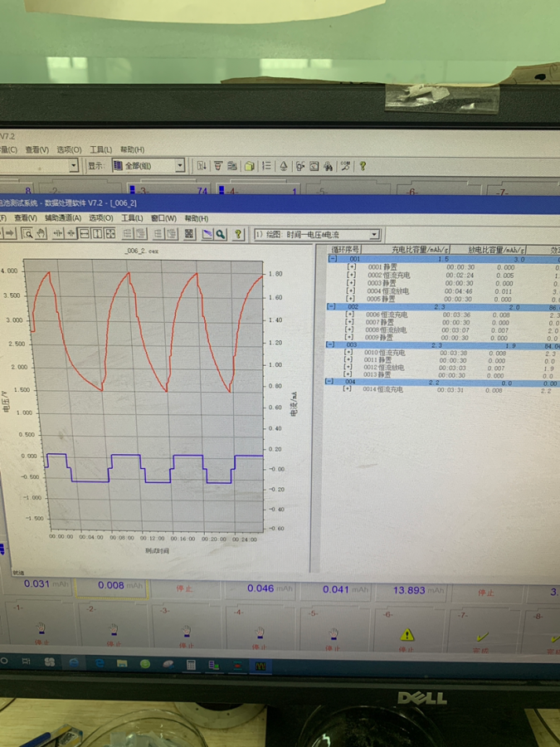Click the stopped hand icon on channel 4

[258, 632]
